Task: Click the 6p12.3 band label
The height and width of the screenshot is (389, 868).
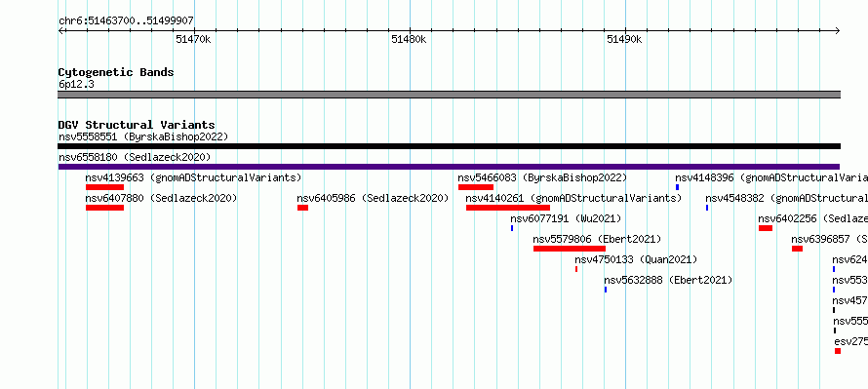Action: [x=76, y=84]
